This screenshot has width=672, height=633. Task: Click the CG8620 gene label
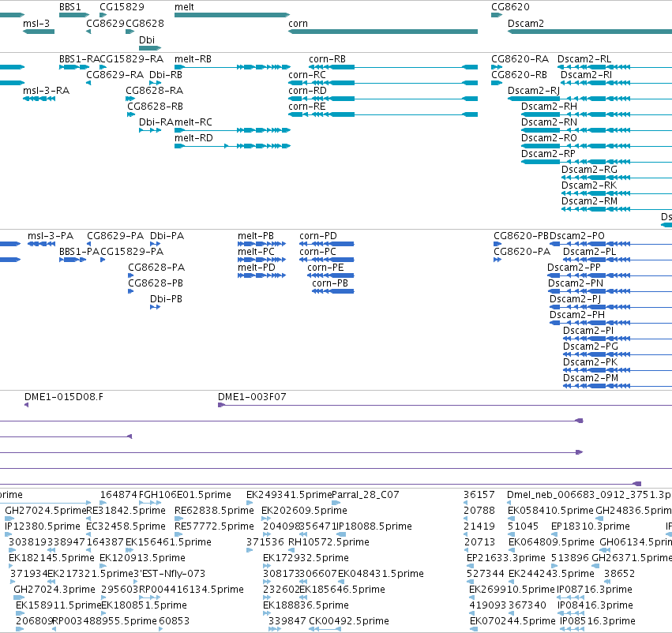tap(510, 7)
